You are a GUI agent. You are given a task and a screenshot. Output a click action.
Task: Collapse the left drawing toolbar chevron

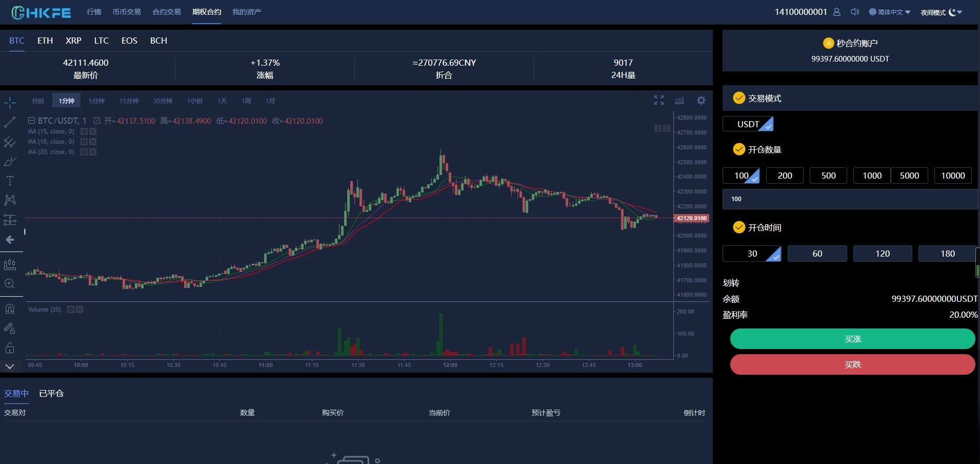click(x=9, y=366)
